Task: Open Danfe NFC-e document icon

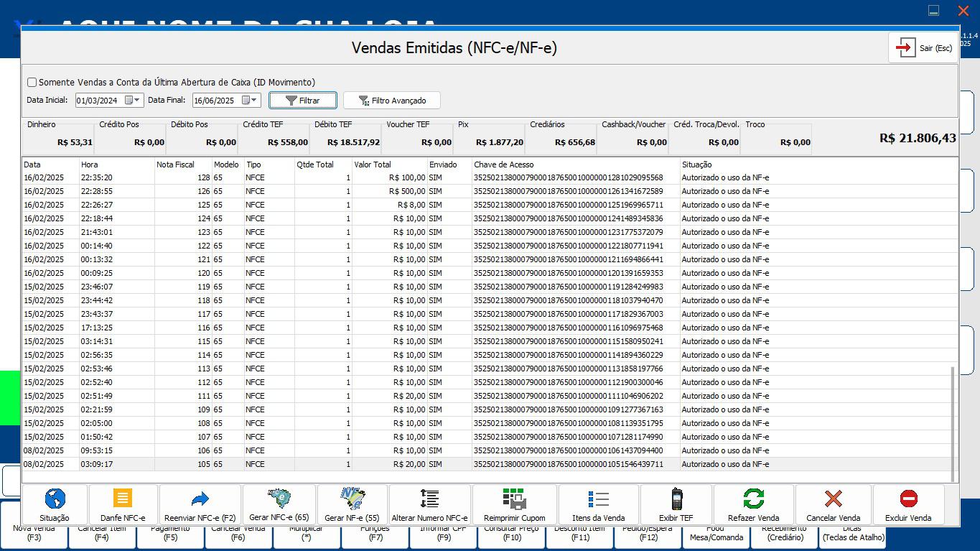Action: (123, 499)
